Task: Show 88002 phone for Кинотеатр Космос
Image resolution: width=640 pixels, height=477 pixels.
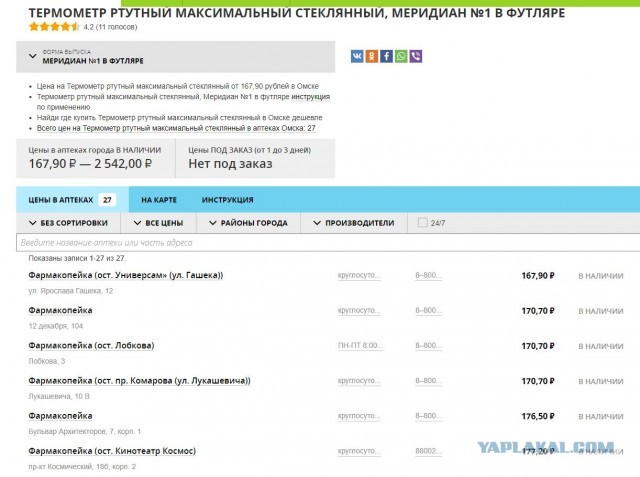Action: click(428, 451)
